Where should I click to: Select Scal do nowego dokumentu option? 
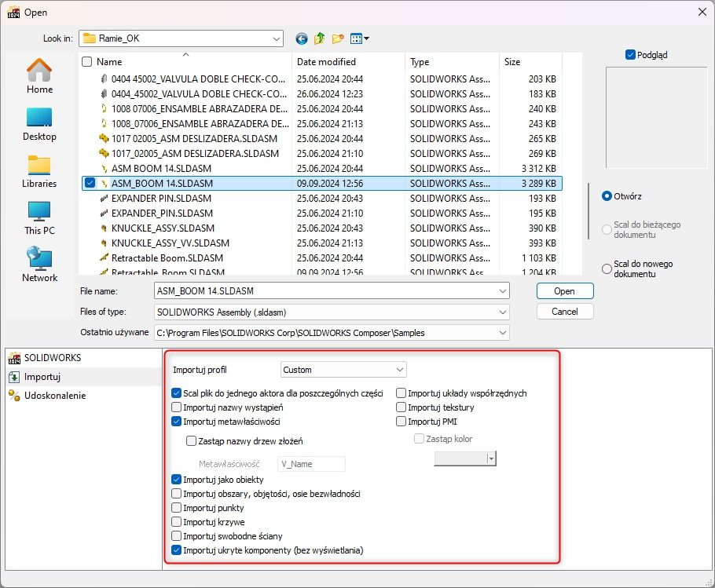607,268
